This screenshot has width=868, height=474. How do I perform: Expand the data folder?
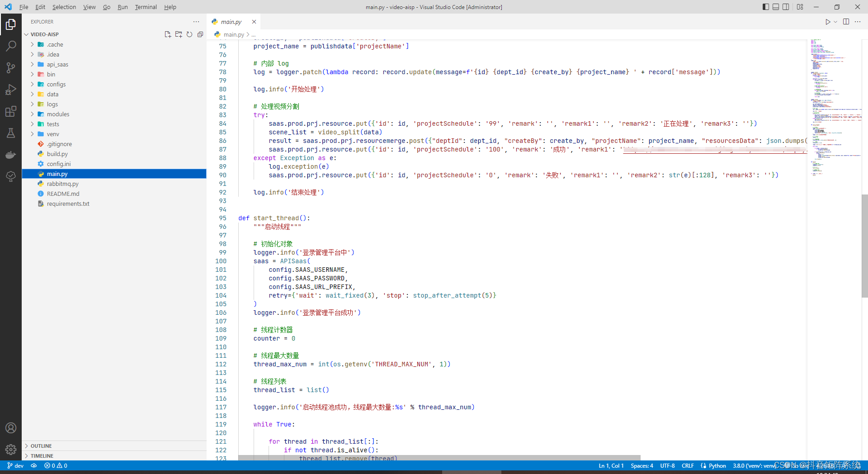(x=114, y=94)
